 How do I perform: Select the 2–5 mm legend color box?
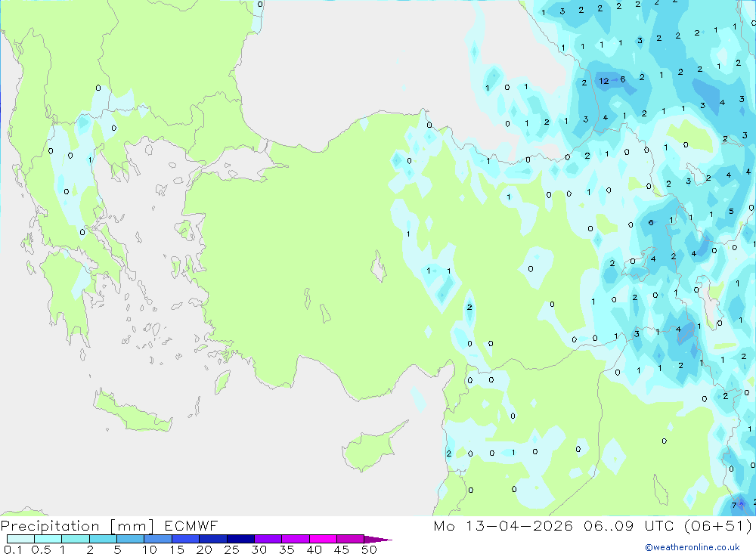coord(103,539)
